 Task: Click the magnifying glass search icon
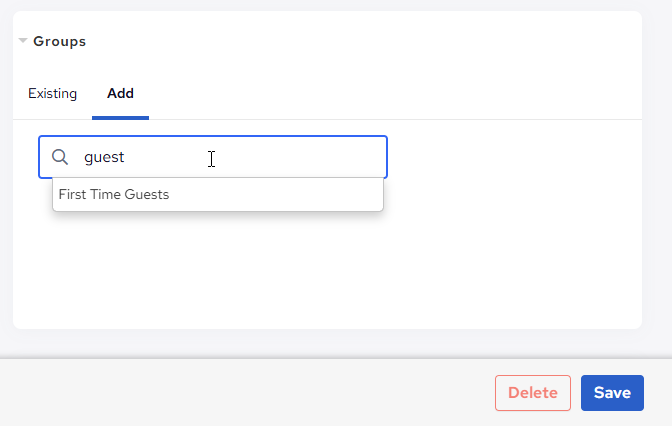[x=60, y=157]
